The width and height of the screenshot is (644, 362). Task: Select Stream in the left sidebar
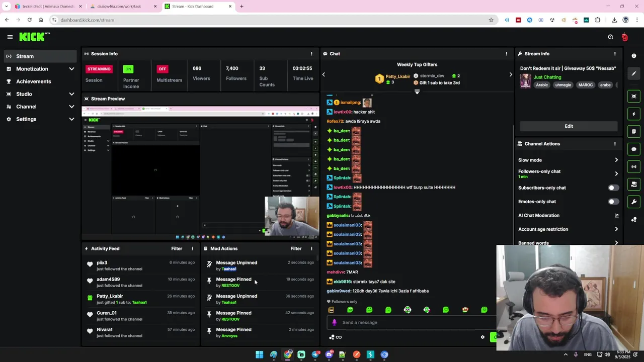pos(40,56)
